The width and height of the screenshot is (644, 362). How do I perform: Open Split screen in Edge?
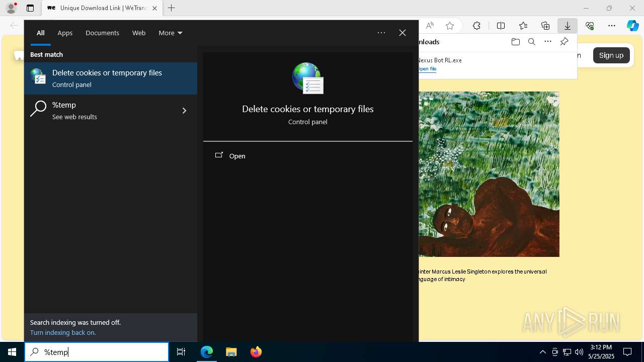[501, 26]
